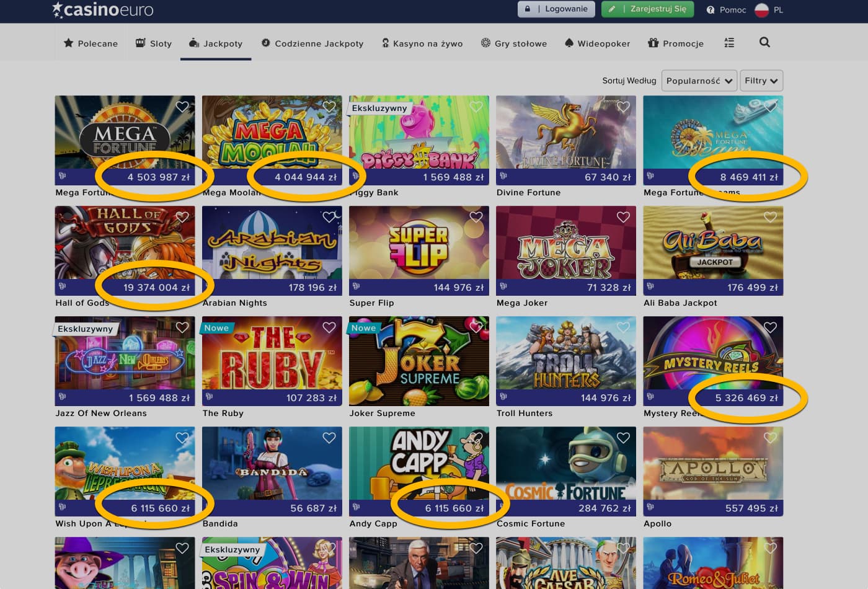Screen dimensions: 868x589
Task: Open the Polecane tab
Action: (x=91, y=43)
